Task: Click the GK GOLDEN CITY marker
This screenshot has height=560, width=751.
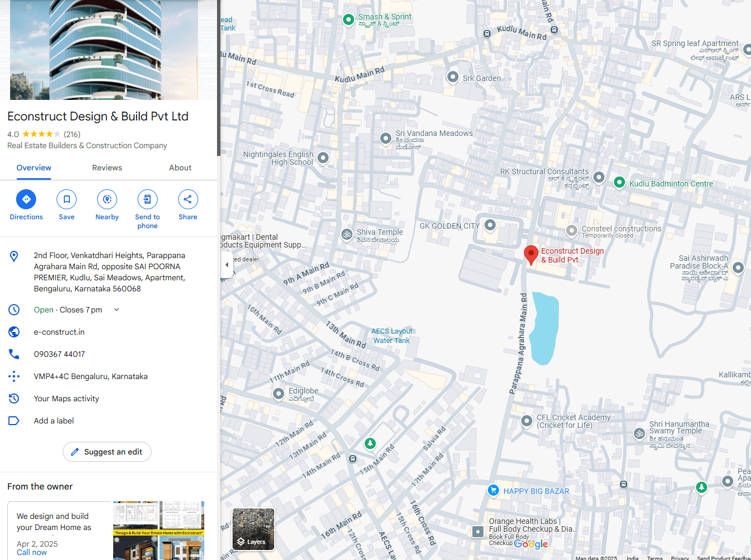Action: click(x=490, y=225)
